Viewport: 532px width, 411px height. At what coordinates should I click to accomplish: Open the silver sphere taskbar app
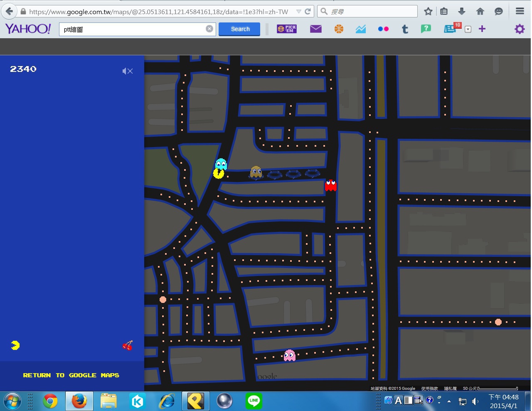tap(224, 401)
